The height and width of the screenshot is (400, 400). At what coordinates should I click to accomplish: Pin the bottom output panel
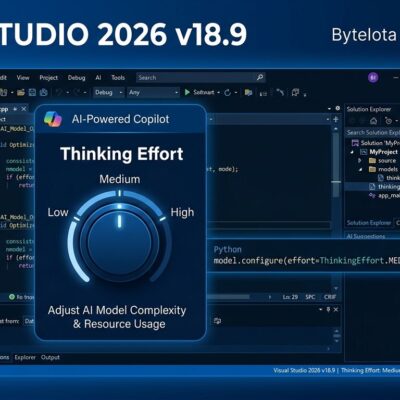[x=328, y=310]
